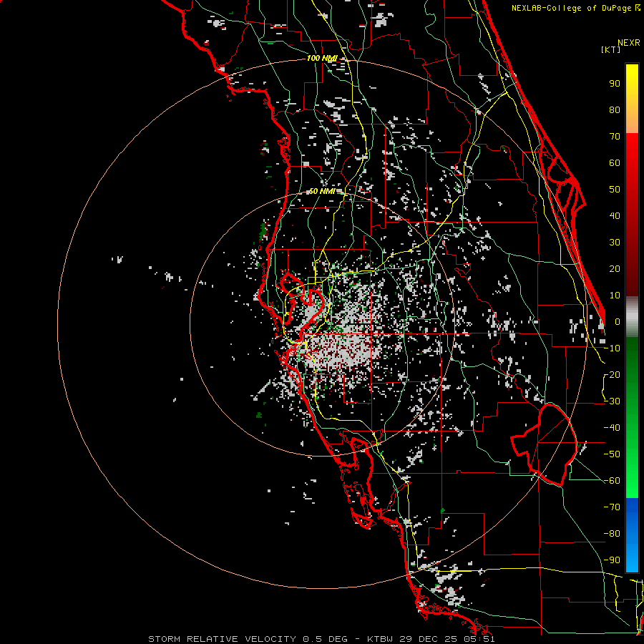
Task: Click the -70 value on the velocity scale
Action: pyautogui.click(x=612, y=507)
